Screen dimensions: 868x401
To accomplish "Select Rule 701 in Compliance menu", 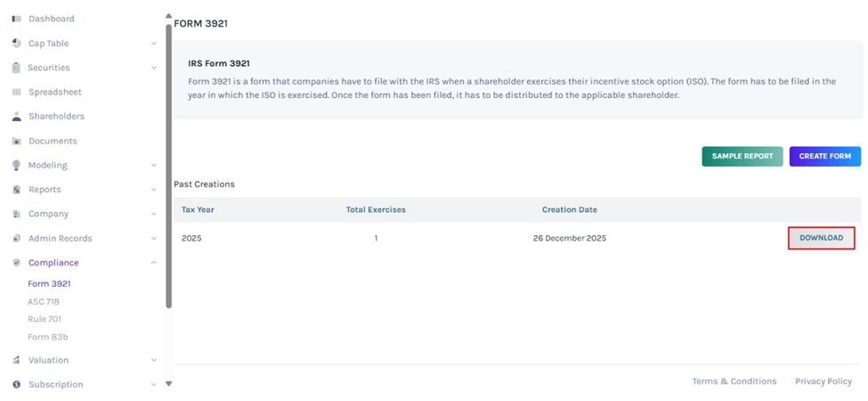I will point(45,319).
